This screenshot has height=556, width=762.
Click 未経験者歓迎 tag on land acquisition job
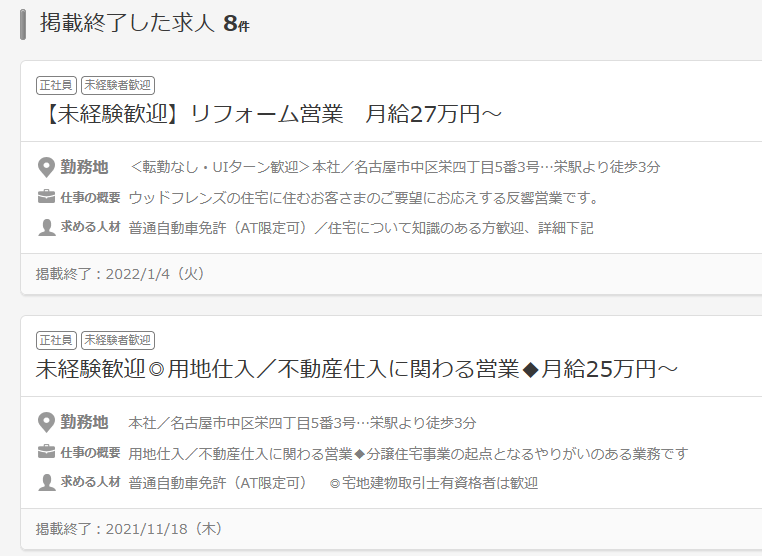click(x=118, y=340)
